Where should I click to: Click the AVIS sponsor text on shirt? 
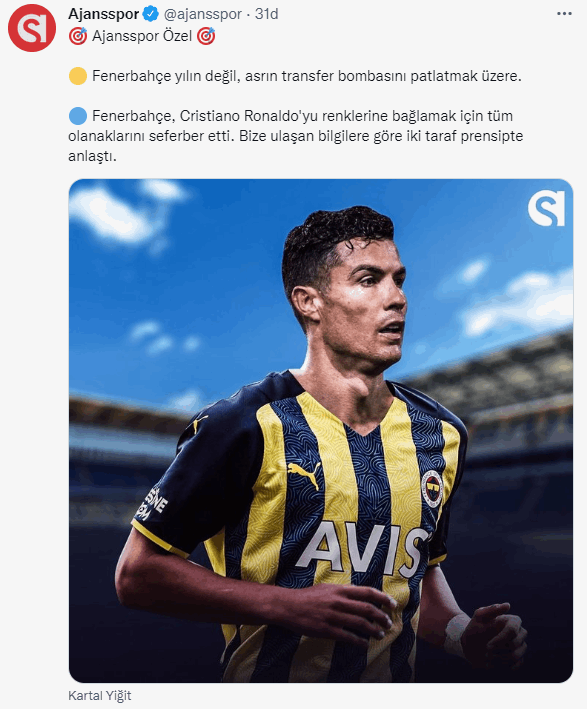coord(362,549)
